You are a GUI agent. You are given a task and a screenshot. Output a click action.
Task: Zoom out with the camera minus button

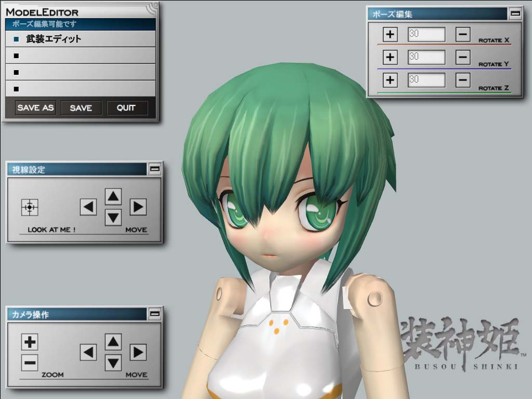pyautogui.click(x=30, y=362)
